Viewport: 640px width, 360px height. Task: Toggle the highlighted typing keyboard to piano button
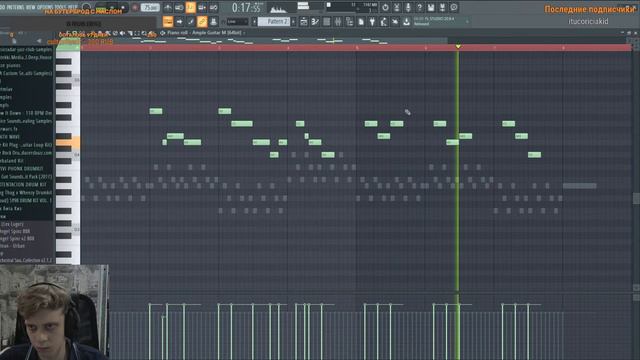click(x=168, y=22)
